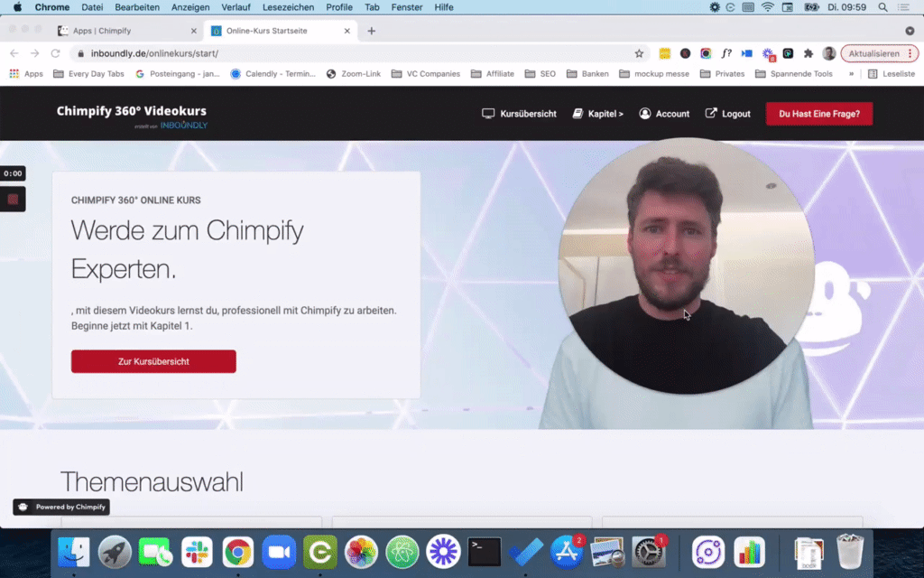924x578 pixels.
Task: Click the Kursübersicht monitor icon
Action: pyautogui.click(x=488, y=113)
